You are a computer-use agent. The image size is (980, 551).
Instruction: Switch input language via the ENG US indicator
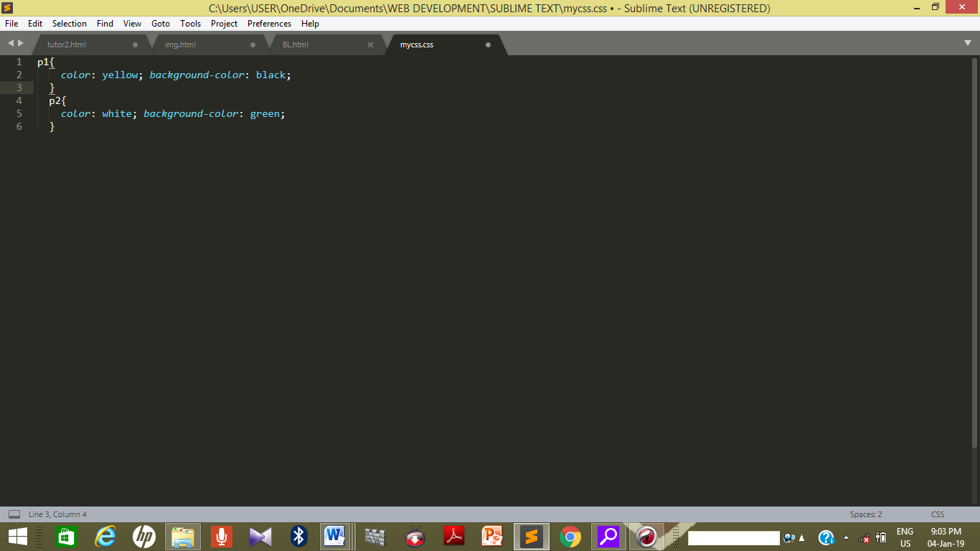coord(905,537)
